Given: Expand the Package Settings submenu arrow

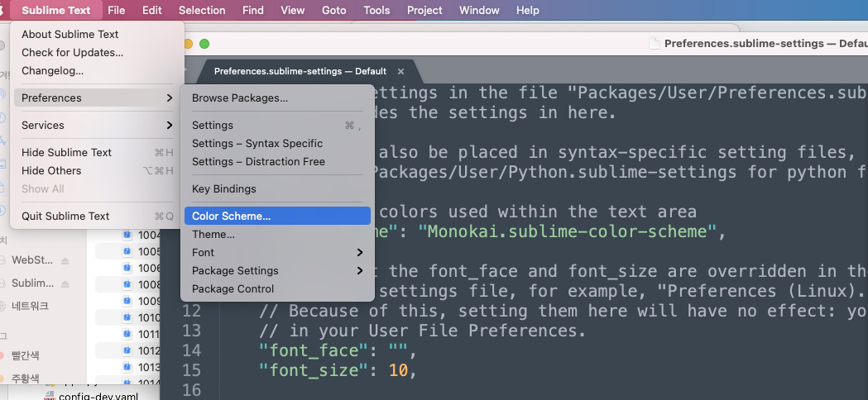Looking at the screenshot, I should (x=360, y=270).
